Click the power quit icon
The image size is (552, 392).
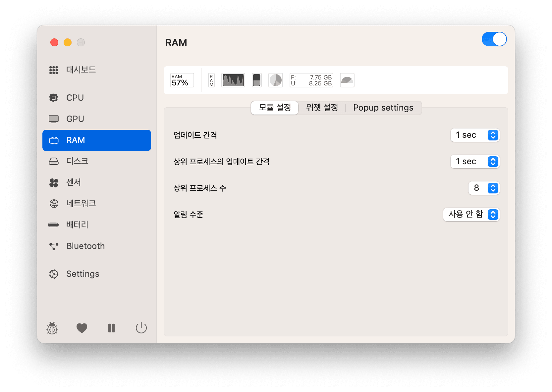(x=141, y=328)
